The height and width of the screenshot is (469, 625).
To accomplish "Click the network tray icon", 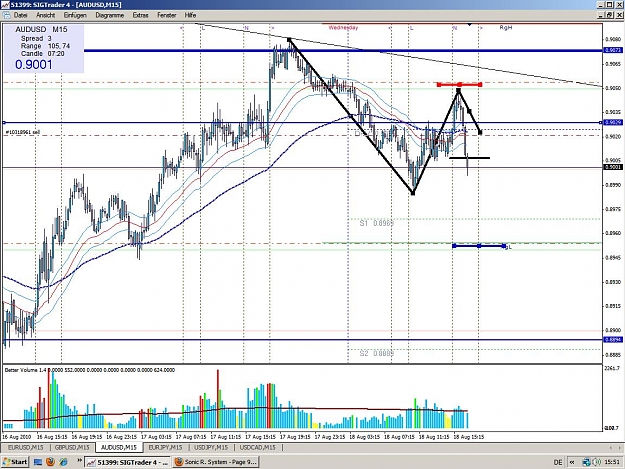I will tap(586, 462).
